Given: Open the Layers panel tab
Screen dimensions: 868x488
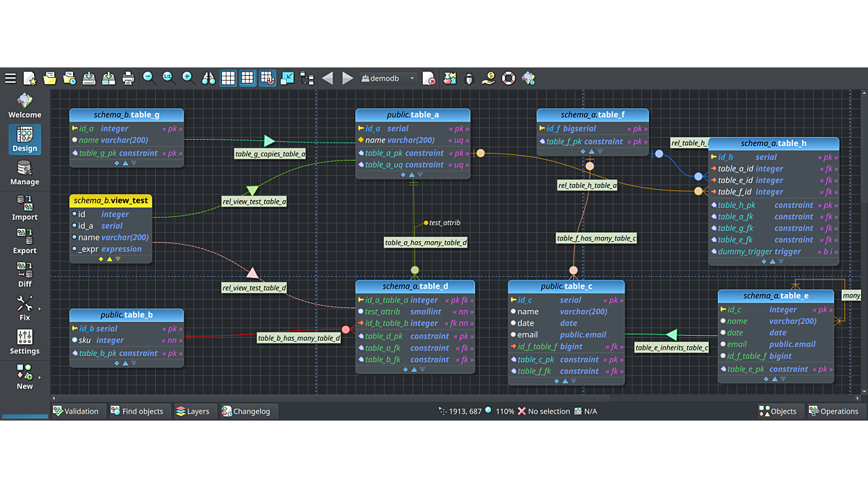Looking at the screenshot, I should [x=192, y=412].
